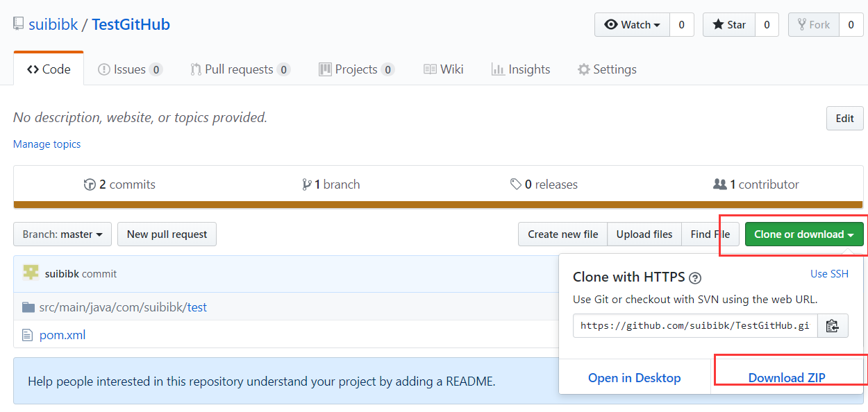The height and width of the screenshot is (412, 868).
Task: Open the help icon next to Clone with HTTPS
Action: tap(694, 278)
